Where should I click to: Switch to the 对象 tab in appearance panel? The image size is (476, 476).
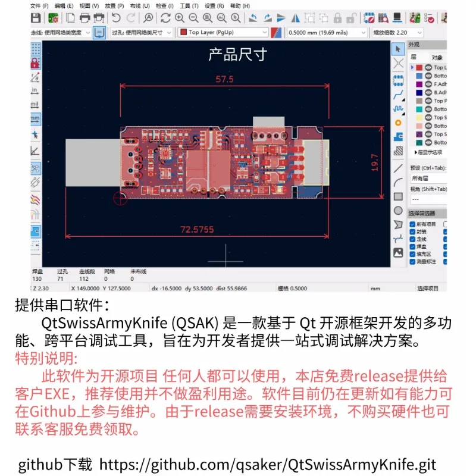pyautogui.click(x=437, y=58)
